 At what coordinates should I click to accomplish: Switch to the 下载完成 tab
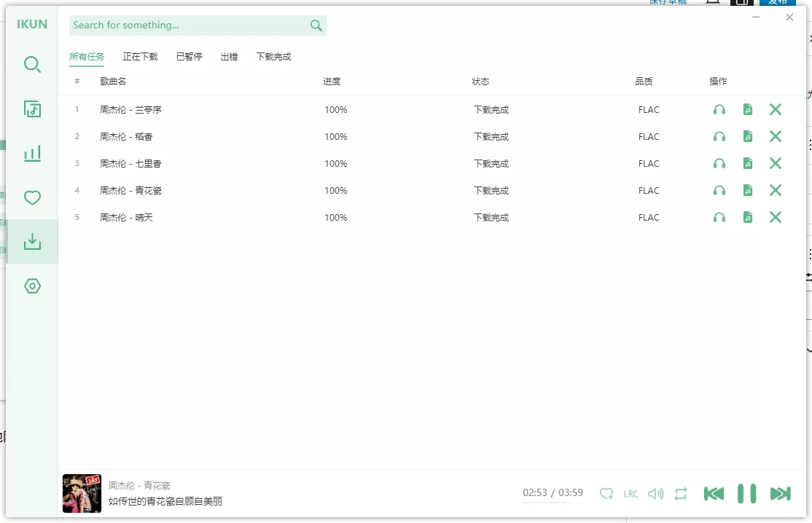click(x=273, y=57)
